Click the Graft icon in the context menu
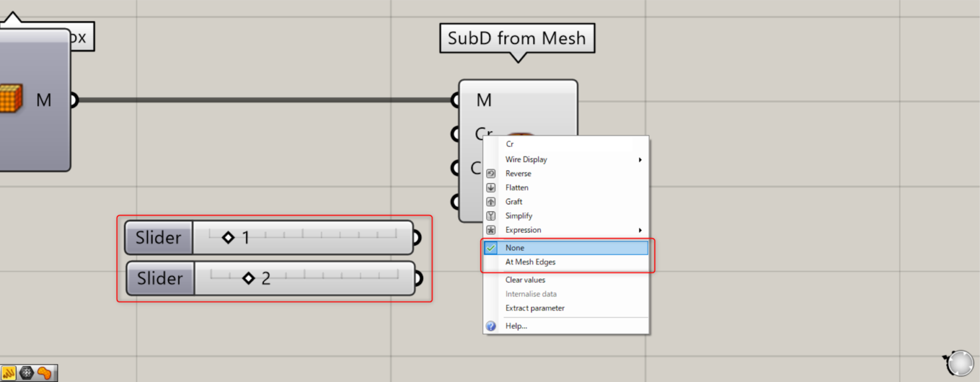The image size is (980, 382). click(x=491, y=201)
